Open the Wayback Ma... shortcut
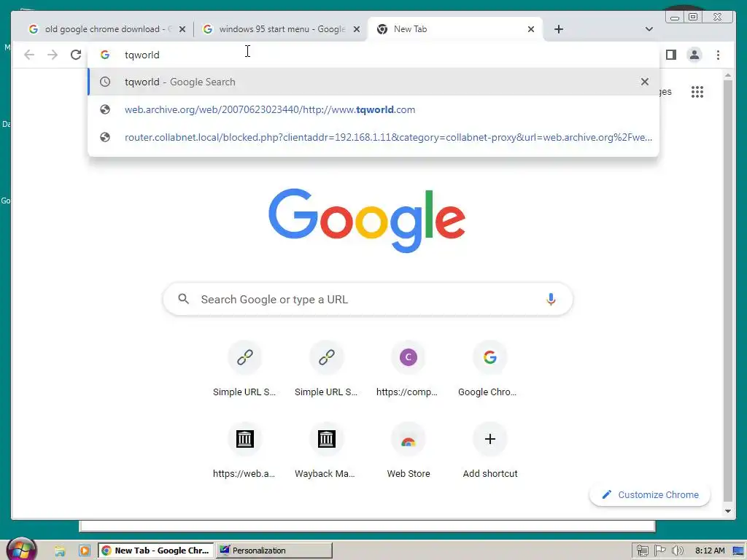Viewport: 747px width, 560px height. pos(326,451)
